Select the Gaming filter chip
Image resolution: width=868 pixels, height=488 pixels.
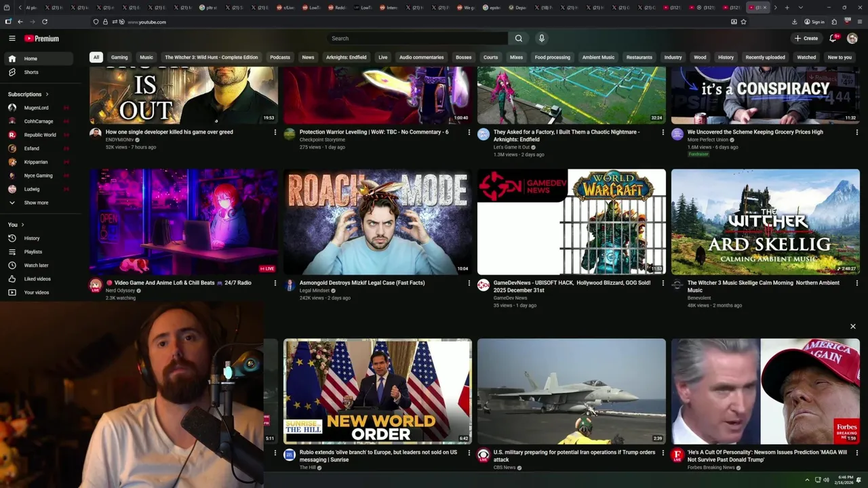tap(119, 57)
